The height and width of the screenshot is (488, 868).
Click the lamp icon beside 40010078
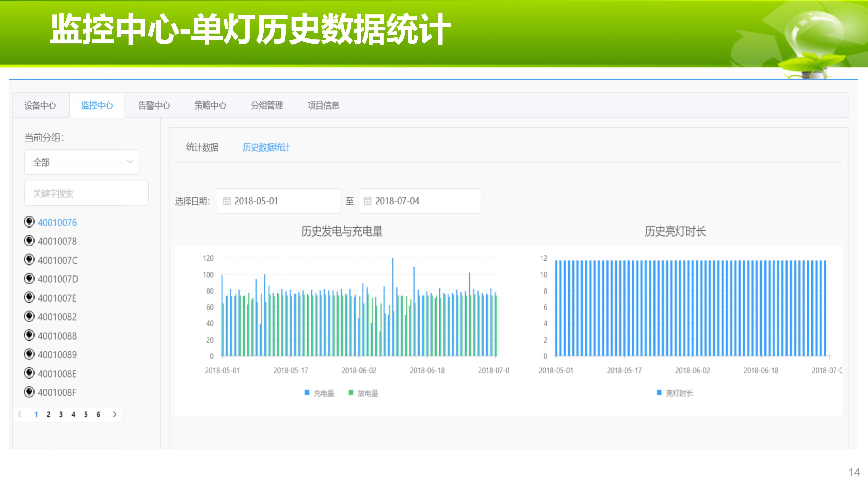(29, 241)
